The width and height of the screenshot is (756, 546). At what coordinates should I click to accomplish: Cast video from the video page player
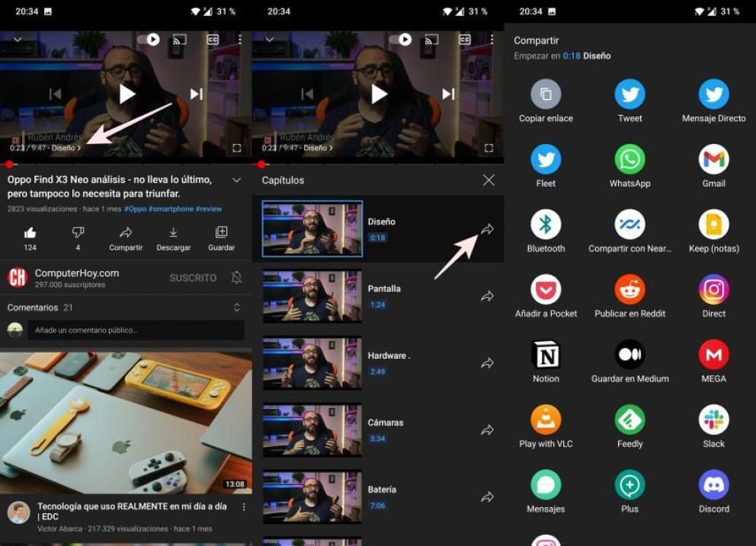point(179,40)
